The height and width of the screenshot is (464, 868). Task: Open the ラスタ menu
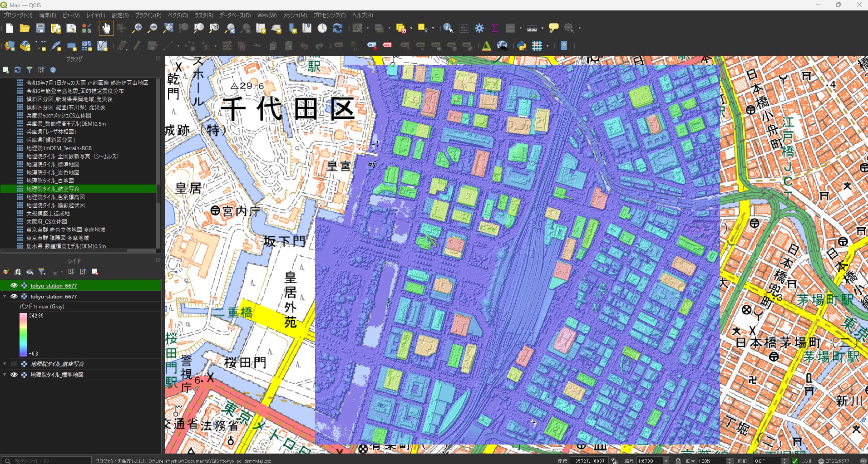point(204,15)
